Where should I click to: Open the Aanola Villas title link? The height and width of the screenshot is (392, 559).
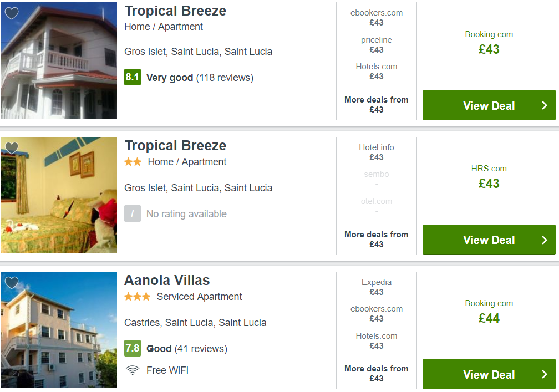click(x=167, y=280)
